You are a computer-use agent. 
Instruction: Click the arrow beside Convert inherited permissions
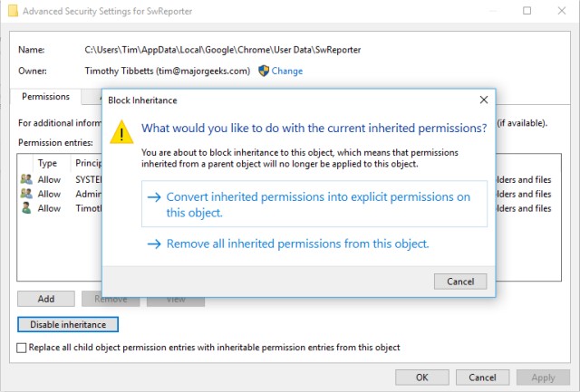tap(153, 197)
